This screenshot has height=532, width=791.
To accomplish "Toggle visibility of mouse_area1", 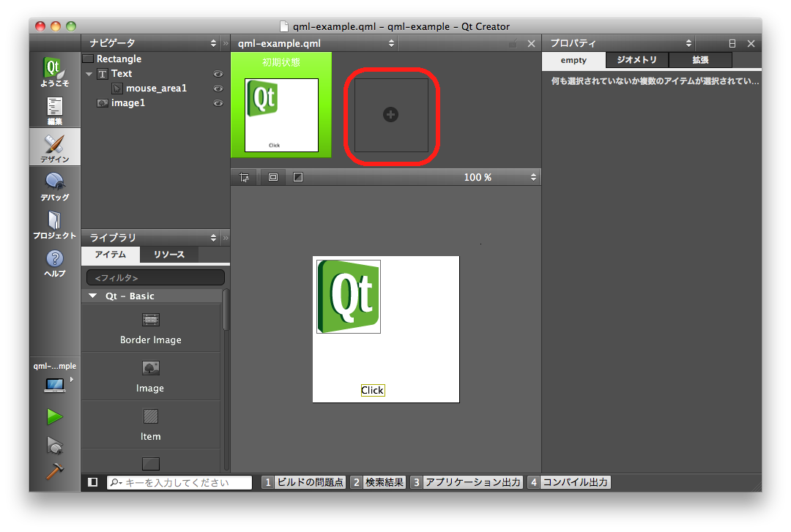I will [x=218, y=89].
